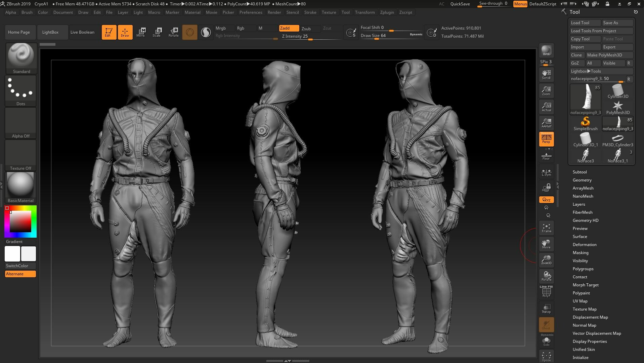Click the sphere shading mode icon

click(189, 32)
